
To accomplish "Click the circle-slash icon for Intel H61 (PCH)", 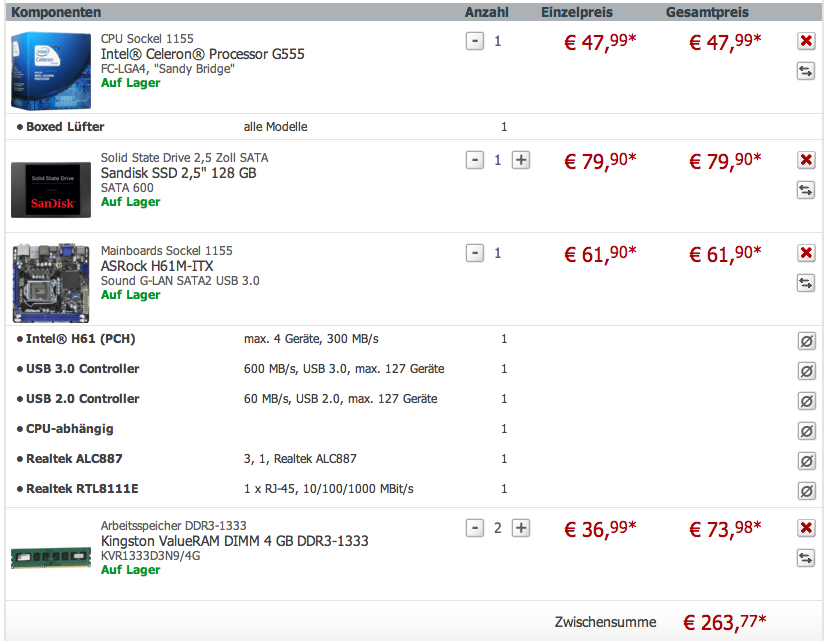I will pos(806,341).
